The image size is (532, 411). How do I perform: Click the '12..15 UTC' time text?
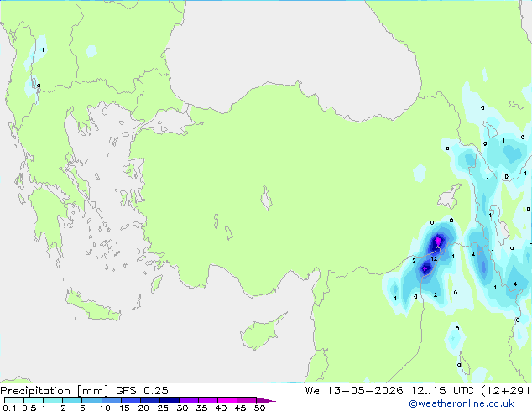tap(442, 390)
